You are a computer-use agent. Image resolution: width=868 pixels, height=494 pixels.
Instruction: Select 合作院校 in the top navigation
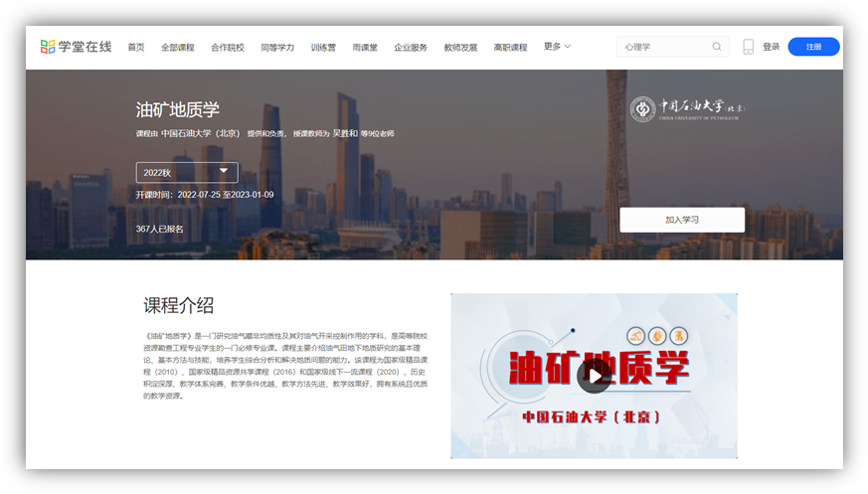coord(228,47)
